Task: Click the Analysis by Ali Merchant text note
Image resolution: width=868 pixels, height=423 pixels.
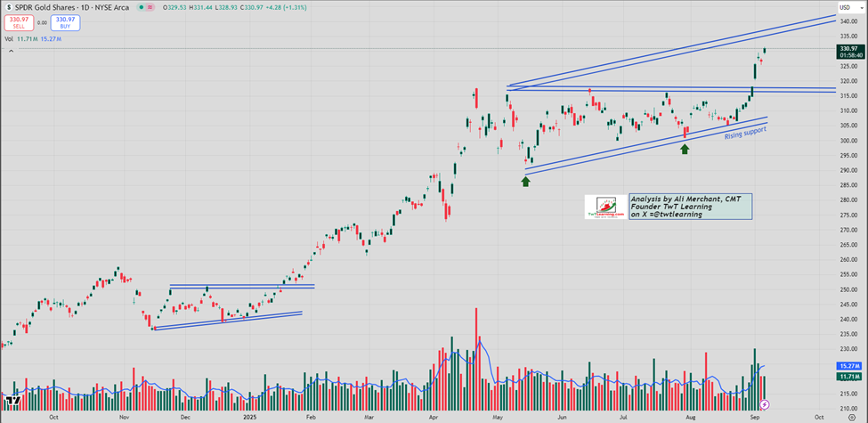Action: click(x=690, y=206)
